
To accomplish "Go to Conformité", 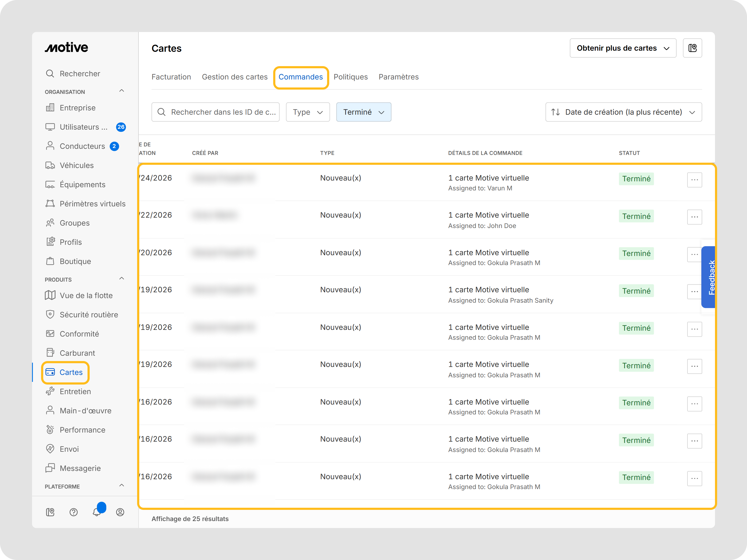I will [x=72, y=334].
